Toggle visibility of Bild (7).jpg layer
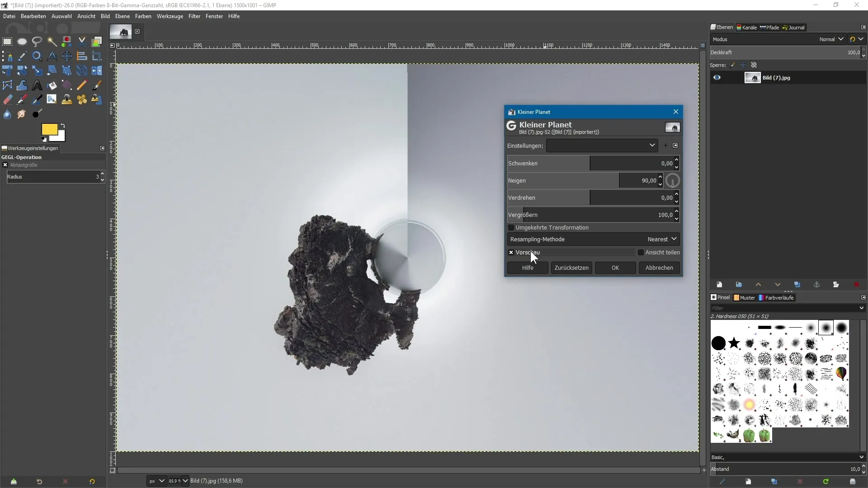The image size is (868, 488). point(717,78)
